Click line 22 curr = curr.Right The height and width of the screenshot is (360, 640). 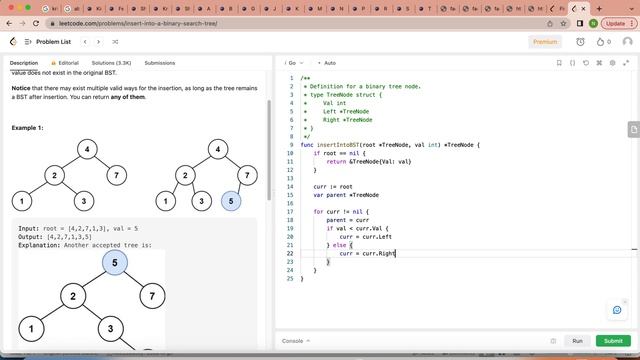coord(367,253)
